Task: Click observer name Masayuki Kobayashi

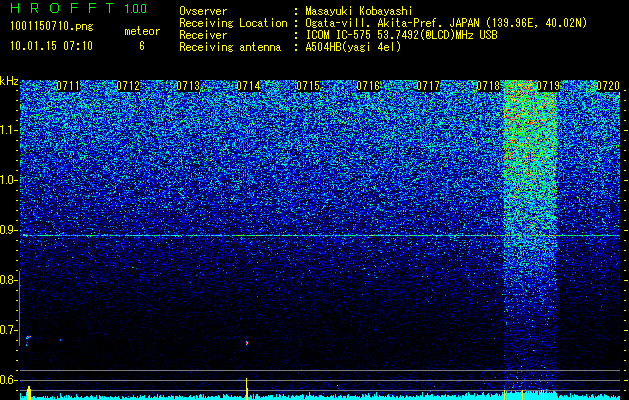Action: [x=359, y=11]
